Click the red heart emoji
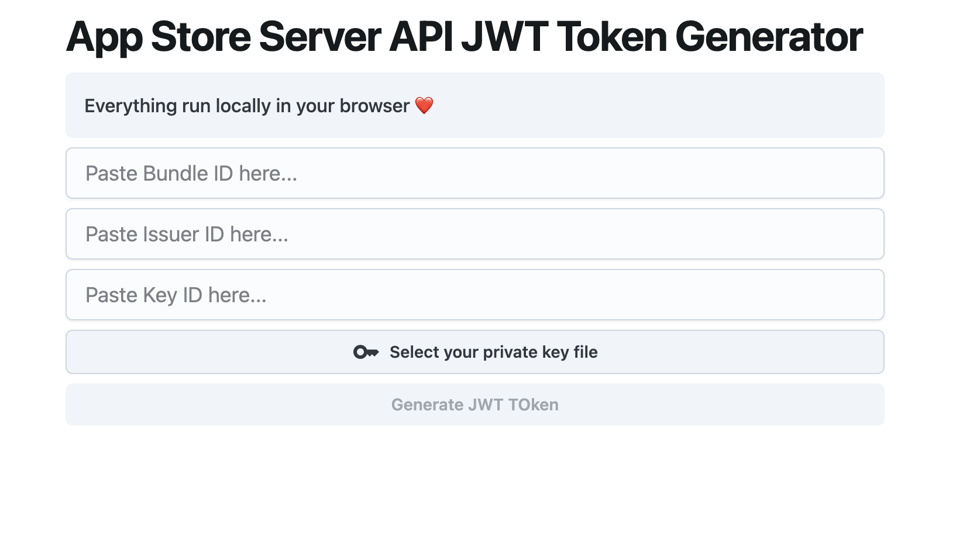The height and width of the screenshot is (560, 956). 424,106
